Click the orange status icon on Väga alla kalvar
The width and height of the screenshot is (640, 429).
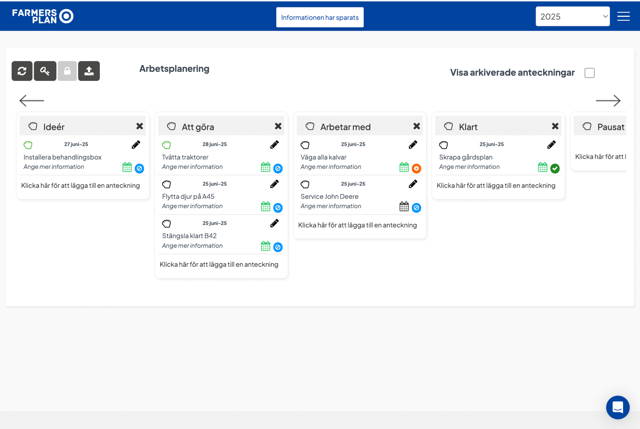pos(416,168)
